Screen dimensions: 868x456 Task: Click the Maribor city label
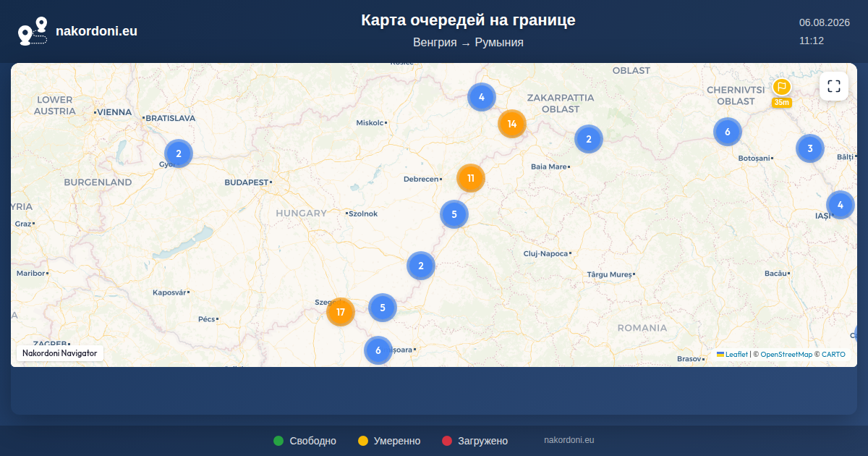[x=31, y=274]
